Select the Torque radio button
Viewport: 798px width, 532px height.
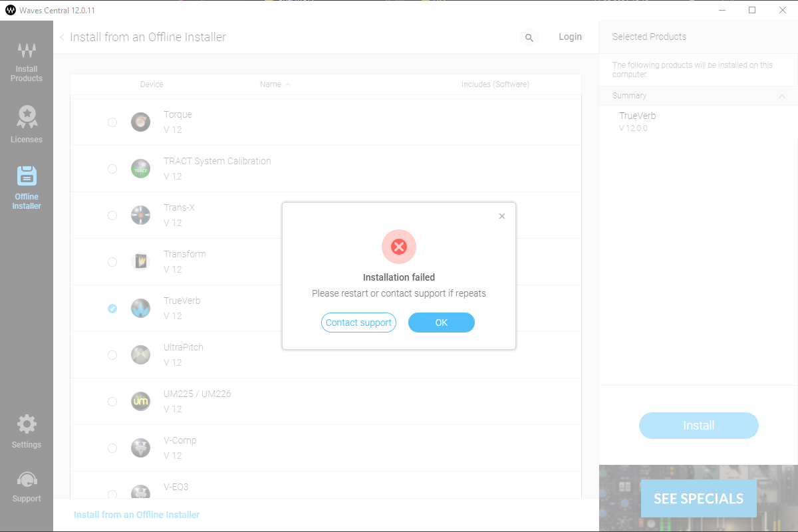[x=112, y=122]
